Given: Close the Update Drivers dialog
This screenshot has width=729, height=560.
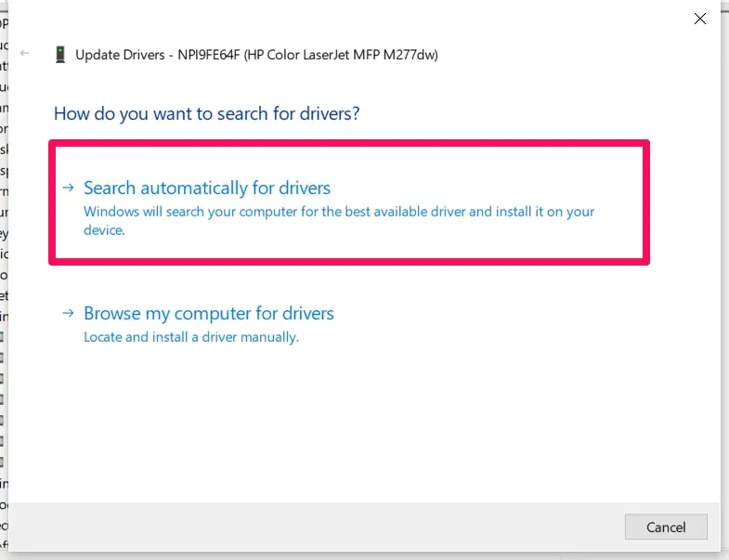Looking at the screenshot, I should [x=699, y=19].
